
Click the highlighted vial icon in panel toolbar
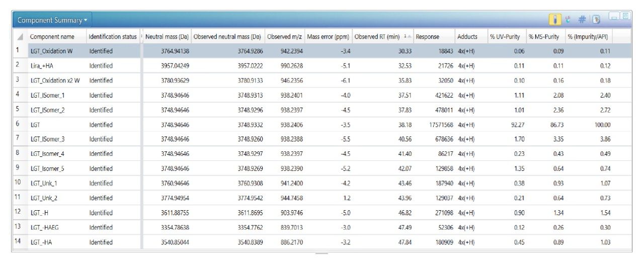pyautogui.click(x=556, y=20)
